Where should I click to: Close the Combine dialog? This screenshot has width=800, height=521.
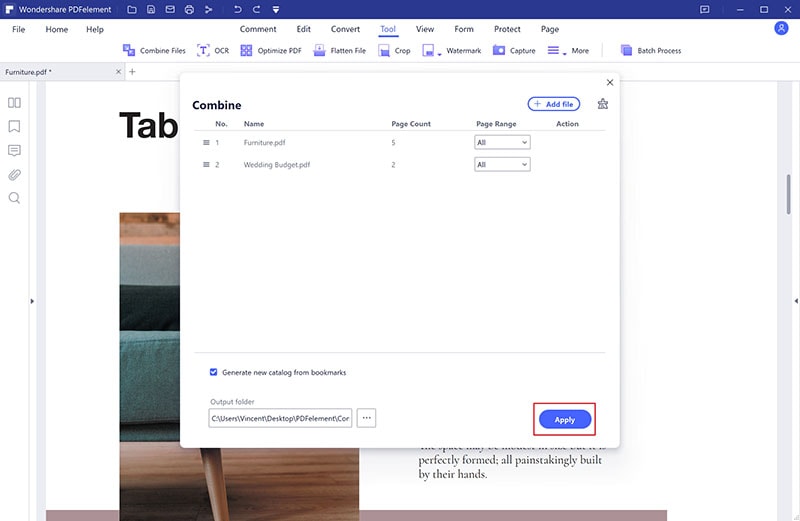tap(610, 82)
